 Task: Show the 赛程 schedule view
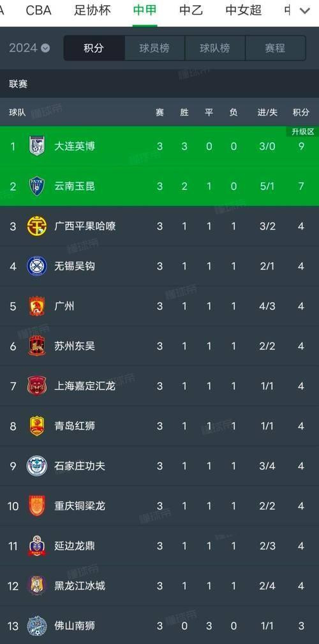tap(275, 48)
